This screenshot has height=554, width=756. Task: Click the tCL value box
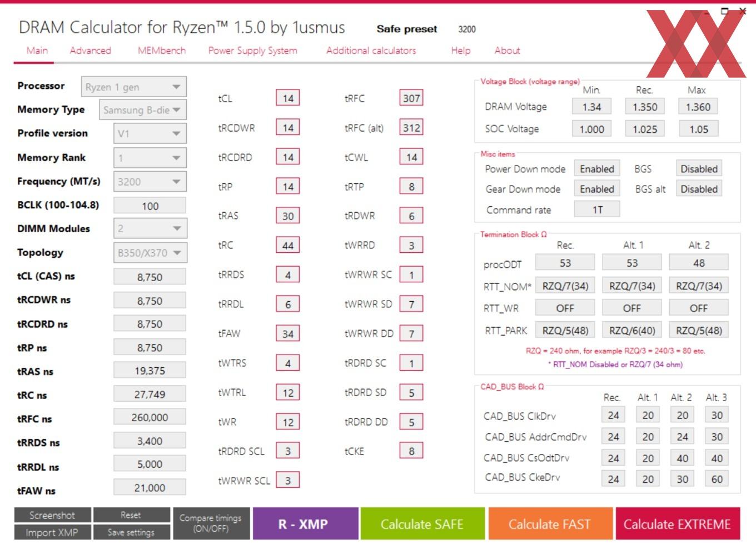pos(288,98)
